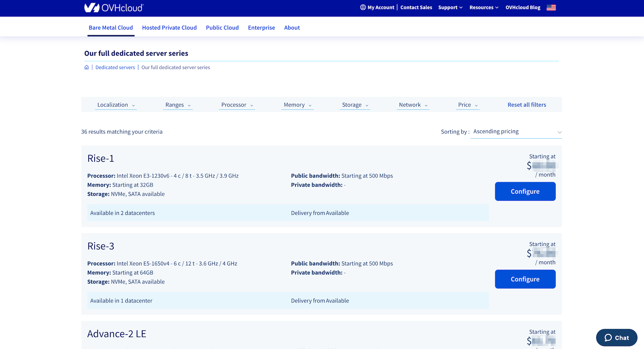The height and width of the screenshot is (349, 644).
Task: Click the Advance-2 LE server title
Action: tap(117, 334)
